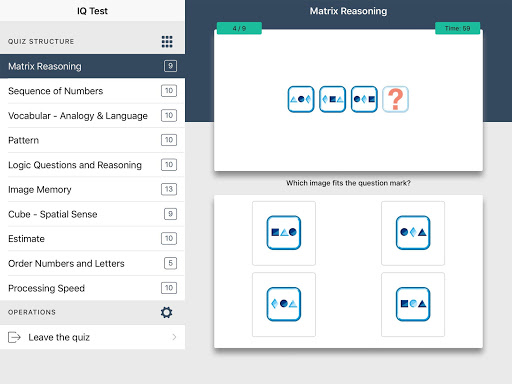Open Order Numbers and Letters section
The height and width of the screenshot is (384, 512).
pos(92,263)
